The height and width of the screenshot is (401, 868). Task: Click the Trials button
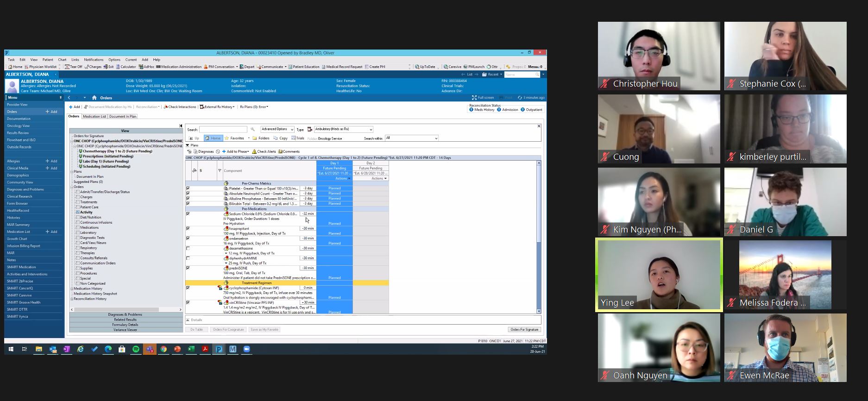[x=298, y=138]
